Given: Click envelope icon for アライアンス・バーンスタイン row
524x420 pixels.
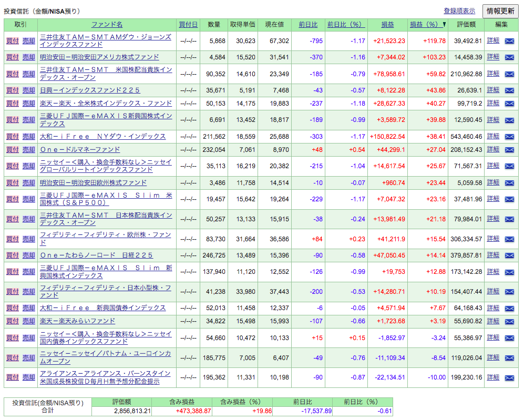Looking at the screenshot, I should tap(509, 378).
